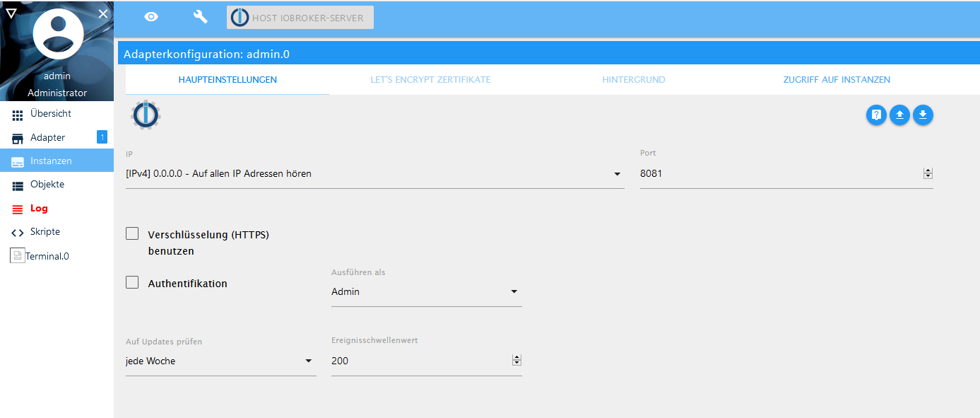Click the round upload configuration button
Screen dimensions: 980x418
click(x=899, y=115)
